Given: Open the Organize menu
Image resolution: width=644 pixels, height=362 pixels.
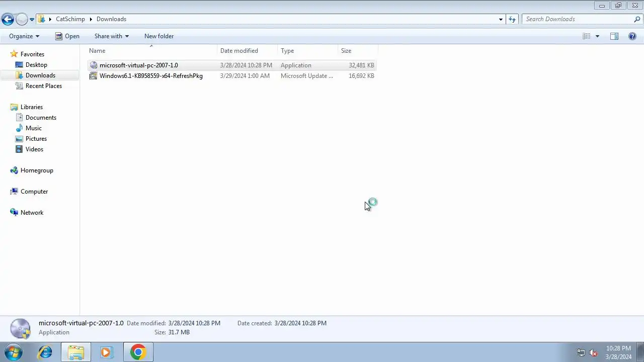Looking at the screenshot, I should [24, 36].
